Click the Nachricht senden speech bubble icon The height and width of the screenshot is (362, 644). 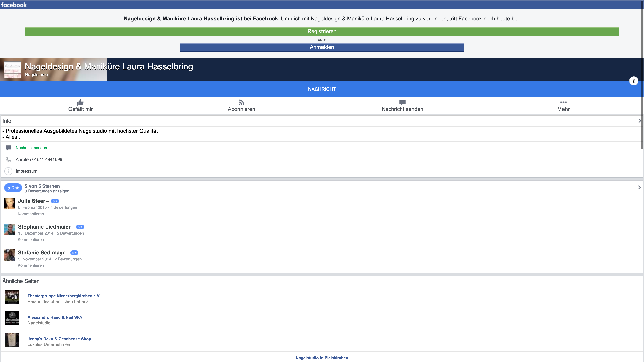tap(402, 102)
